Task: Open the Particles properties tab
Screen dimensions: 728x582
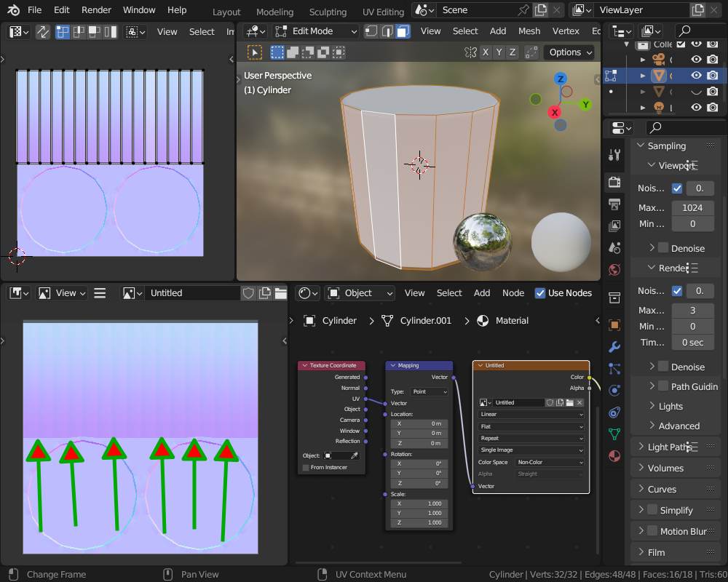Action: [614, 369]
